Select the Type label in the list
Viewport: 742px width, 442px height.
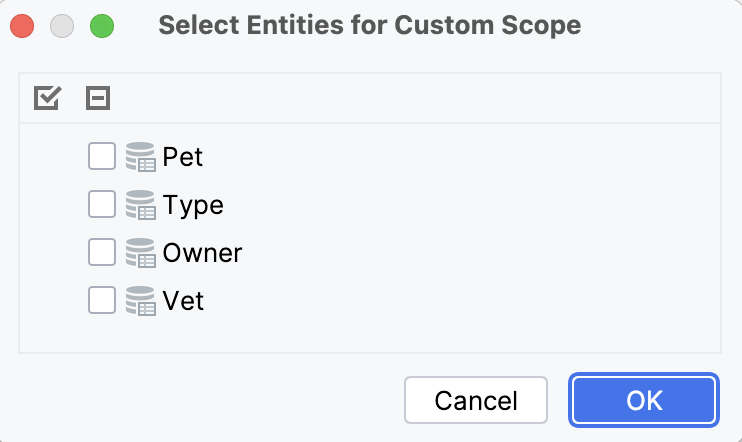pyautogui.click(x=193, y=205)
